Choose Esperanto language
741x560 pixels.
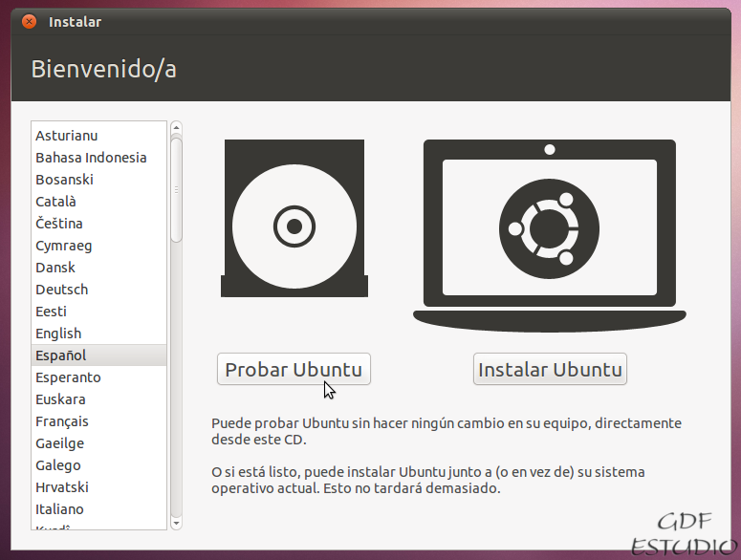98,377
